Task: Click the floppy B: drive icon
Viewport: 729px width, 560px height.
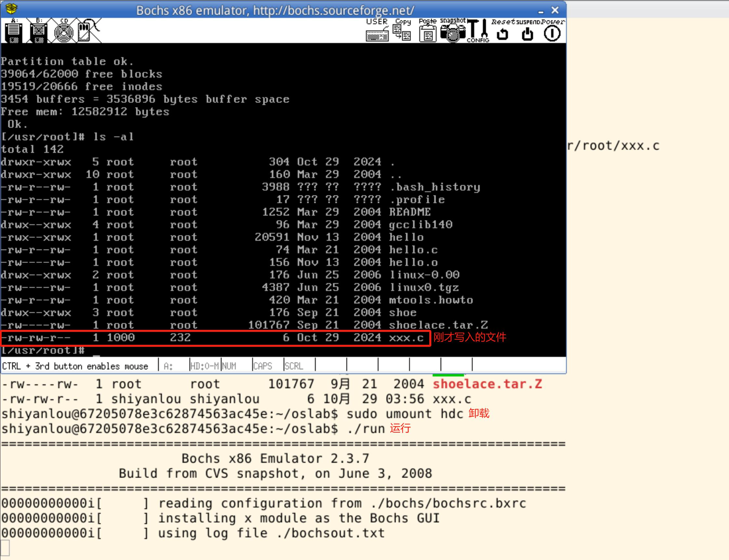Action: pos(39,31)
